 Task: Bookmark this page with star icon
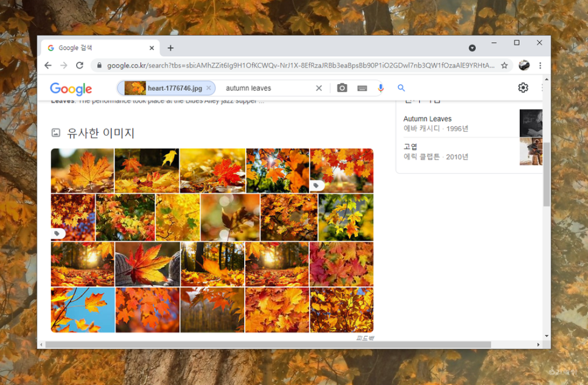pos(505,65)
